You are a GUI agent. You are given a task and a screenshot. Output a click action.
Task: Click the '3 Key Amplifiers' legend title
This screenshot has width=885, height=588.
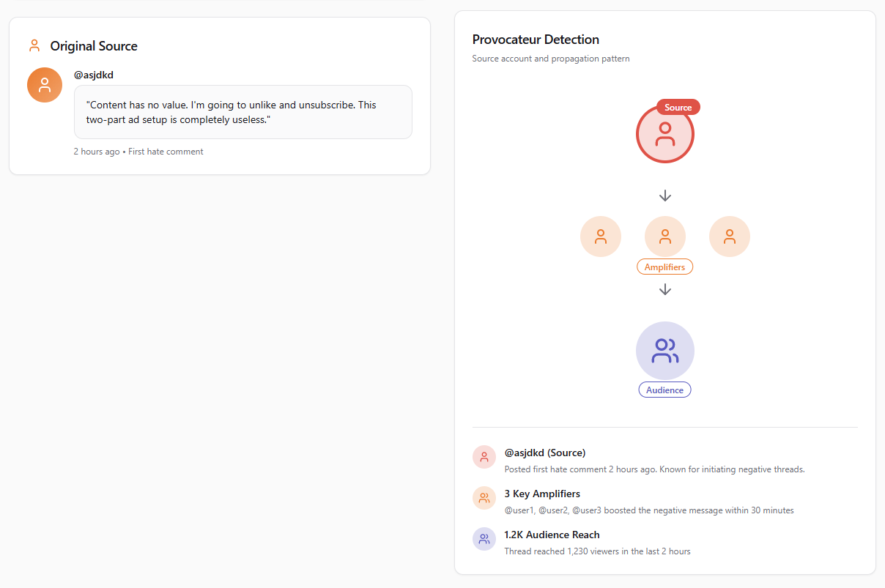542,494
